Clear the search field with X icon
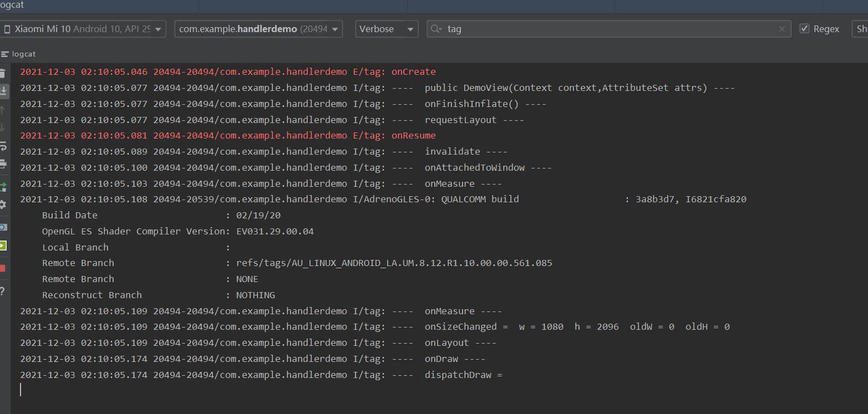 (782, 29)
